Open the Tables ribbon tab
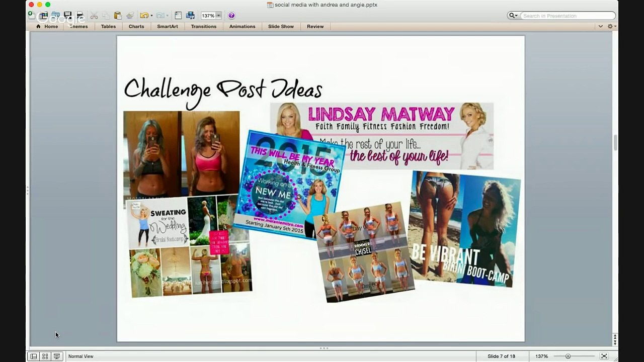Image resolution: width=644 pixels, height=362 pixels. [108, 27]
